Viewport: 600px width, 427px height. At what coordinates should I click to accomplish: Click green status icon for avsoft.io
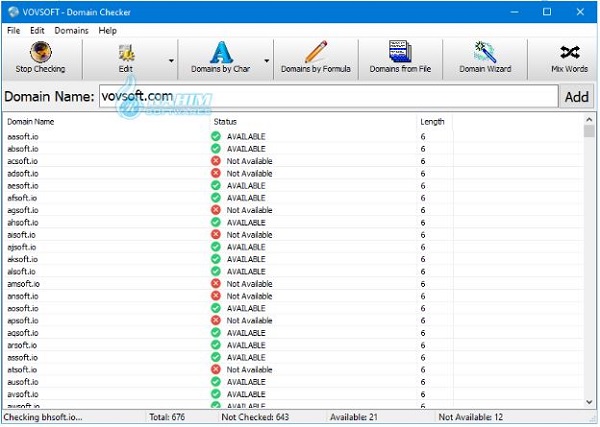point(216,394)
